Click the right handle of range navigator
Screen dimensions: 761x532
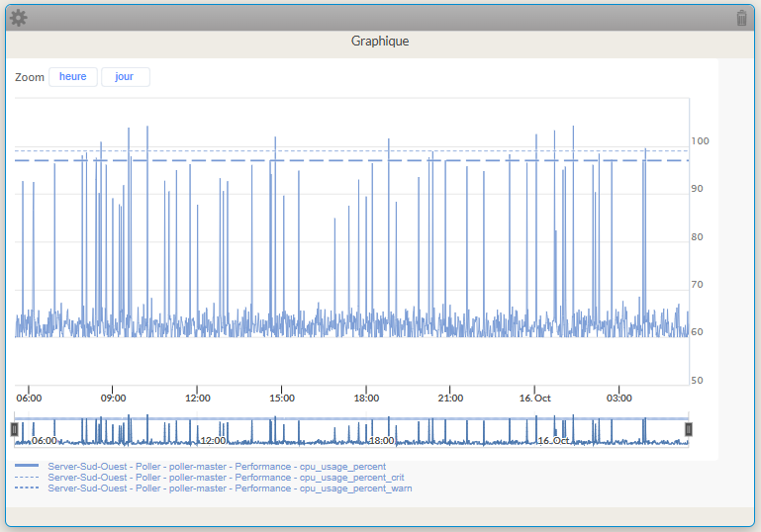[689, 429]
